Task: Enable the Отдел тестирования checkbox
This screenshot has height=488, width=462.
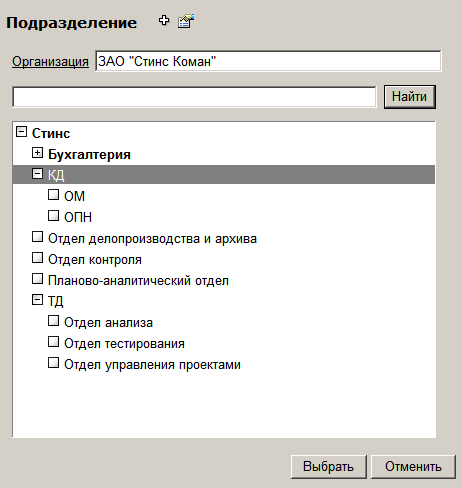Action: coord(53,342)
